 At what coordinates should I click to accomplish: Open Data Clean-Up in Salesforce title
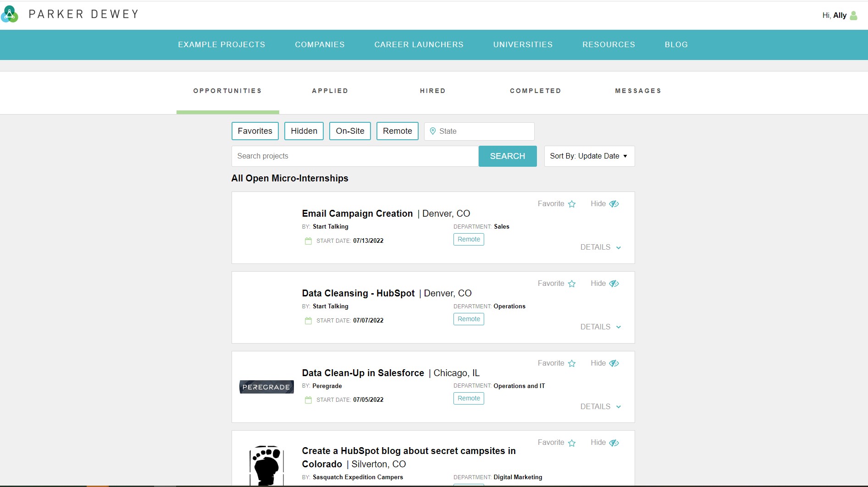pos(363,373)
